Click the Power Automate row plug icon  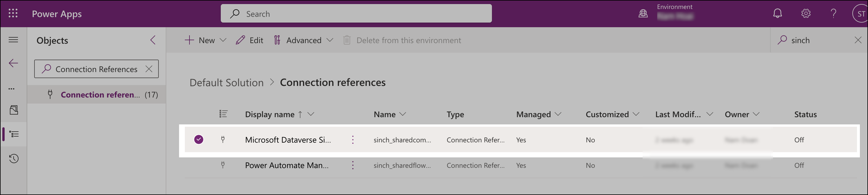tap(223, 164)
